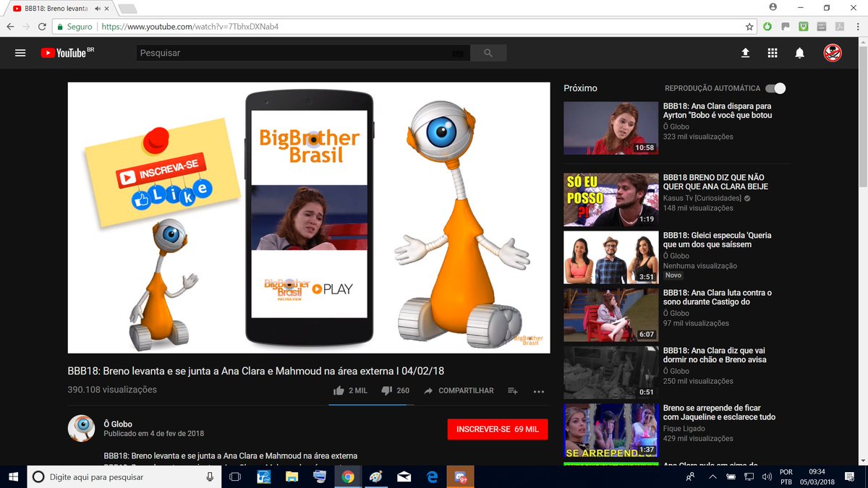This screenshot has width=868, height=488.
Task: Click the People icon in system tray
Action: point(691,477)
